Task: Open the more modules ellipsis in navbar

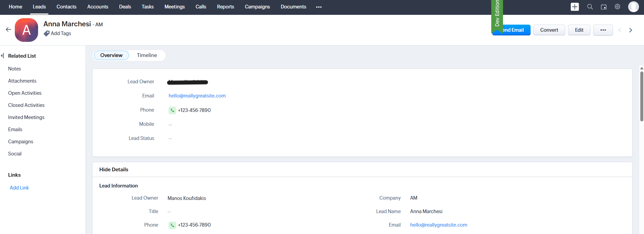Action: [x=319, y=7]
